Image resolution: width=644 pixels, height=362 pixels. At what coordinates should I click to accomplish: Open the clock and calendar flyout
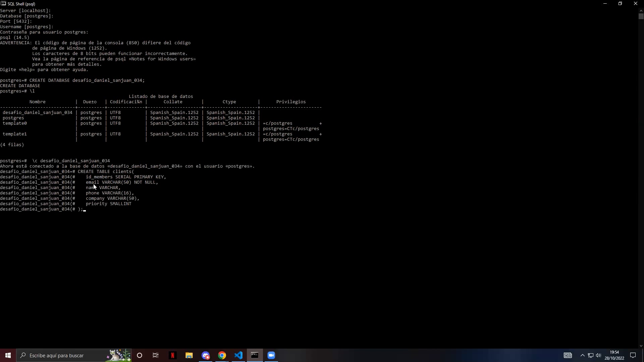(x=614, y=355)
